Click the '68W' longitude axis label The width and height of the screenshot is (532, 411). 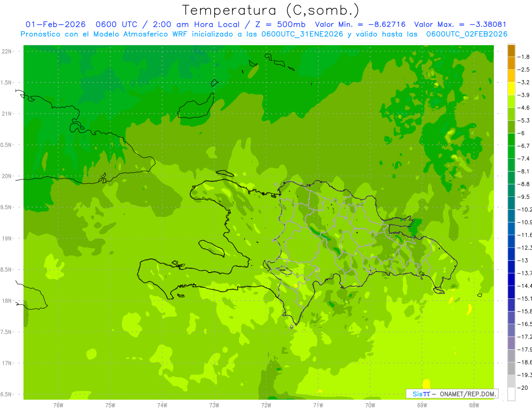[x=474, y=405]
